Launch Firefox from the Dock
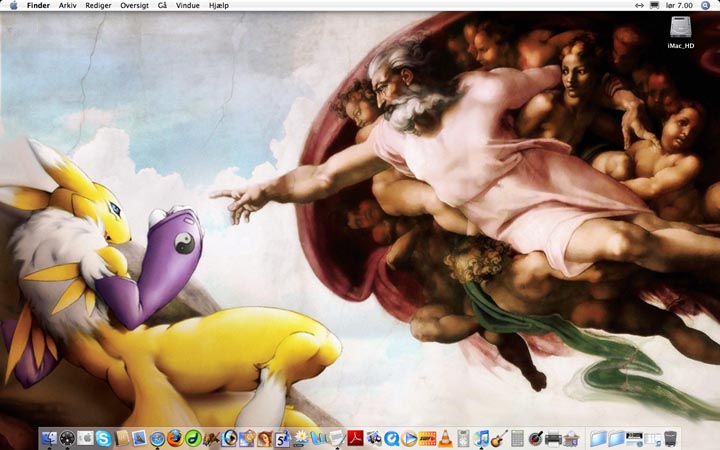The height and width of the screenshot is (450, 720). [x=175, y=438]
